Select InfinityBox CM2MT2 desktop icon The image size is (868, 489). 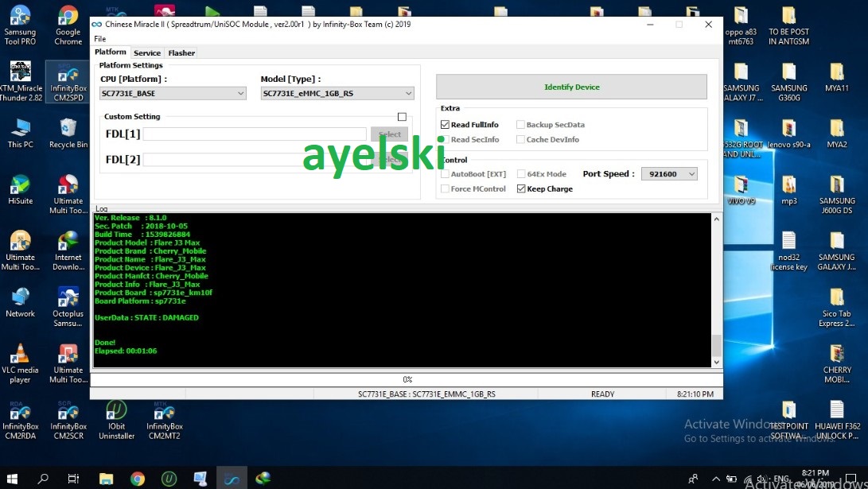point(165,420)
